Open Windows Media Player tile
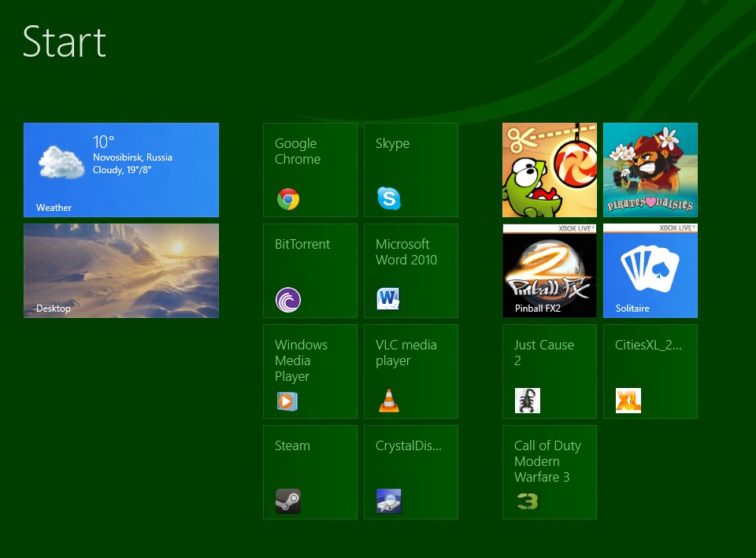The image size is (756, 558). pos(309,371)
